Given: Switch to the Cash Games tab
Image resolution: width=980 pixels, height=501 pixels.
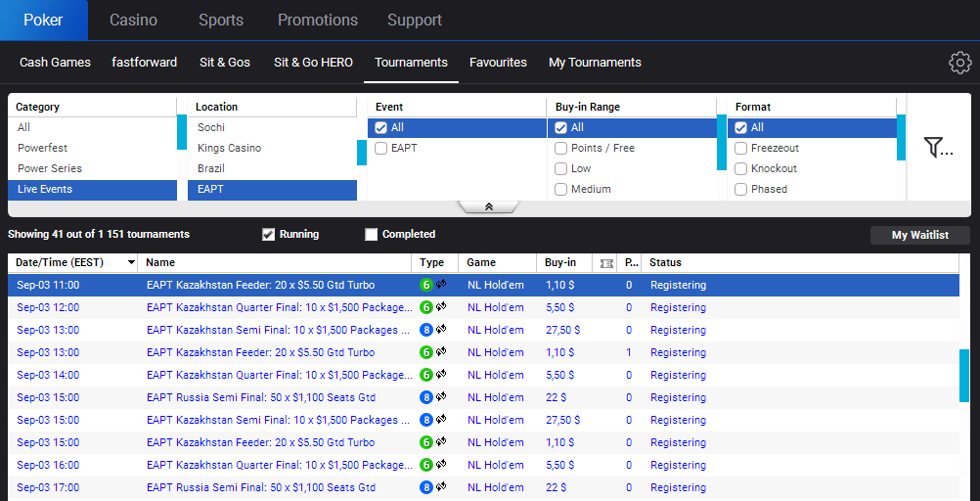Looking at the screenshot, I should click(x=55, y=63).
